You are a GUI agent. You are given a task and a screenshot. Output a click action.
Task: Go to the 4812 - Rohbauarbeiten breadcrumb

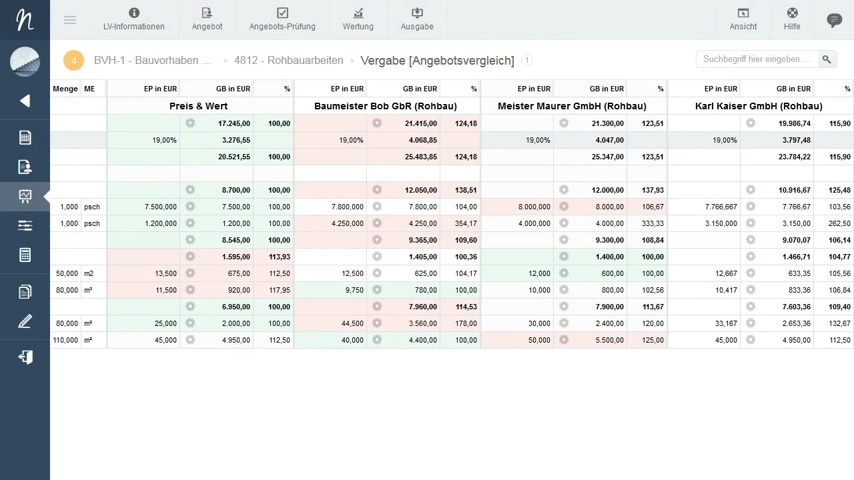click(x=288, y=60)
